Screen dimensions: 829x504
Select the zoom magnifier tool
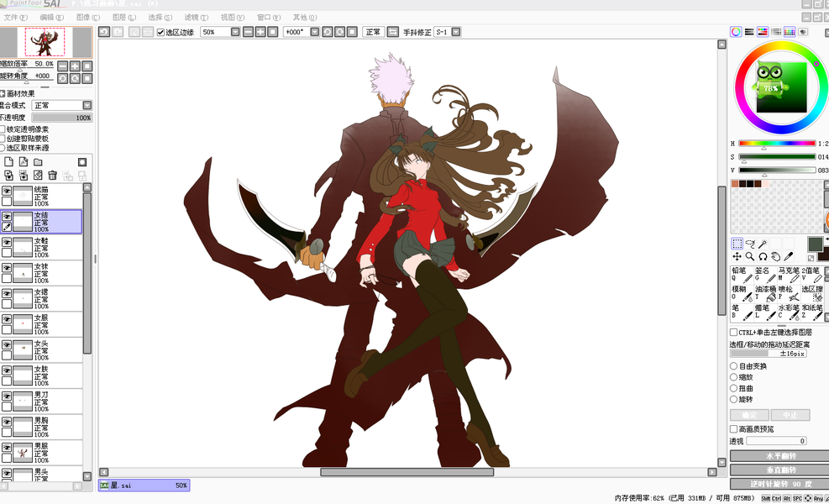click(x=750, y=256)
